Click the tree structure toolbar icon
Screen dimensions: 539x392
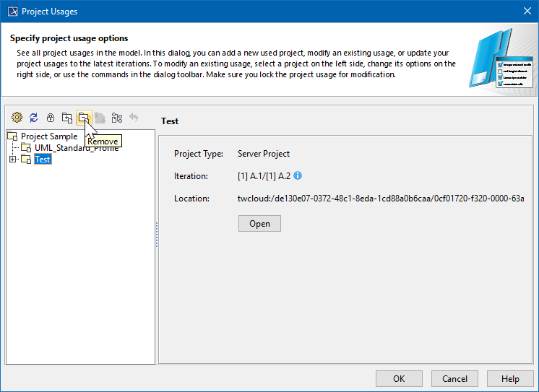[x=116, y=118]
